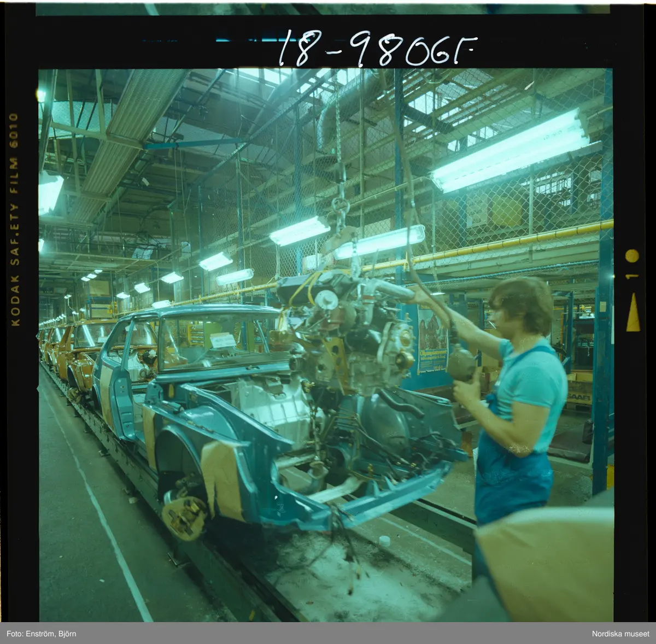The height and width of the screenshot is (644, 656).
Task: Click the handwritten number 18-9806F
Action: 377,48
